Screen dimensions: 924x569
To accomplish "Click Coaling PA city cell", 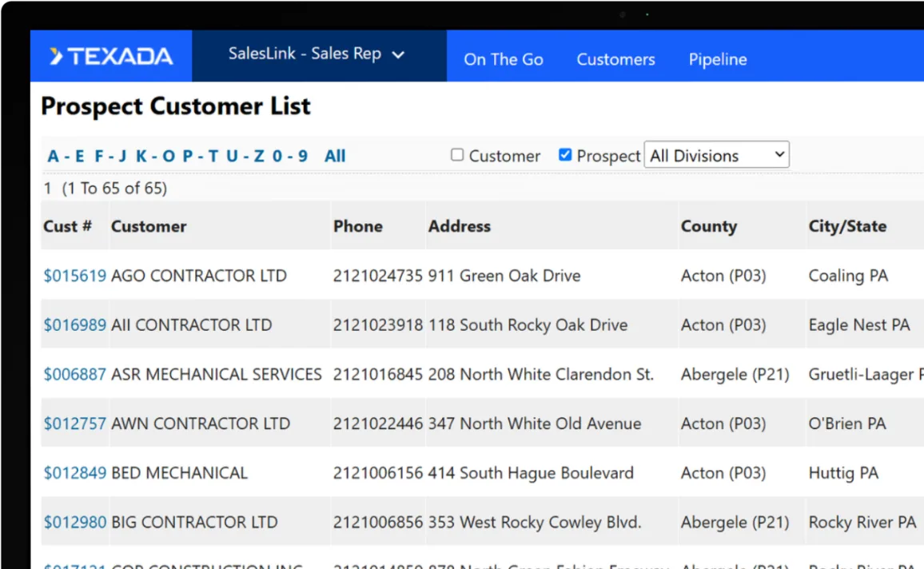I will tap(848, 276).
